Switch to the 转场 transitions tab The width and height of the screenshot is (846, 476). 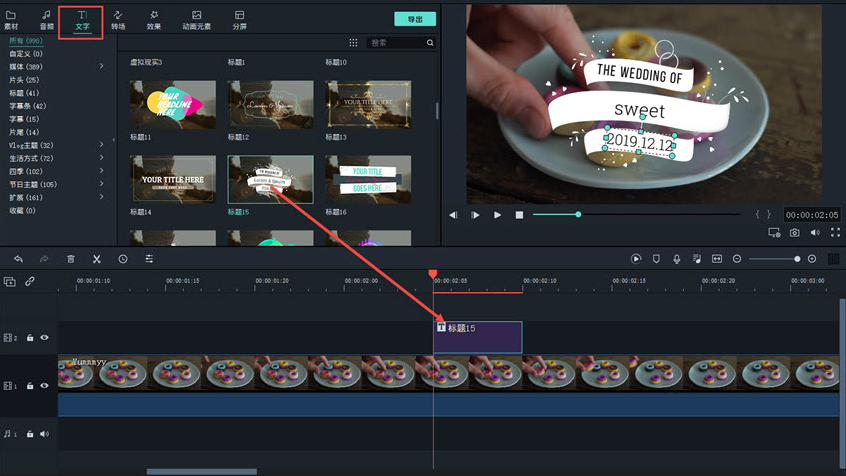pyautogui.click(x=118, y=20)
